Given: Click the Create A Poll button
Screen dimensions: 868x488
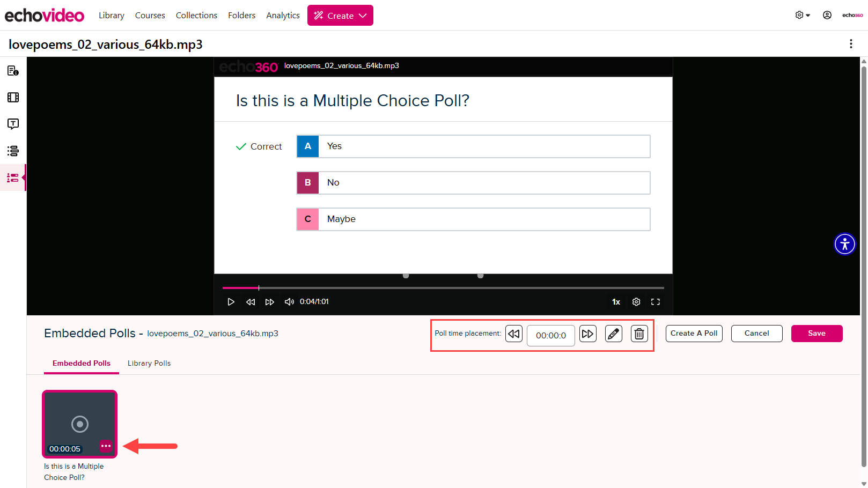Looking at the screenshot, I should tap(694, 333).
